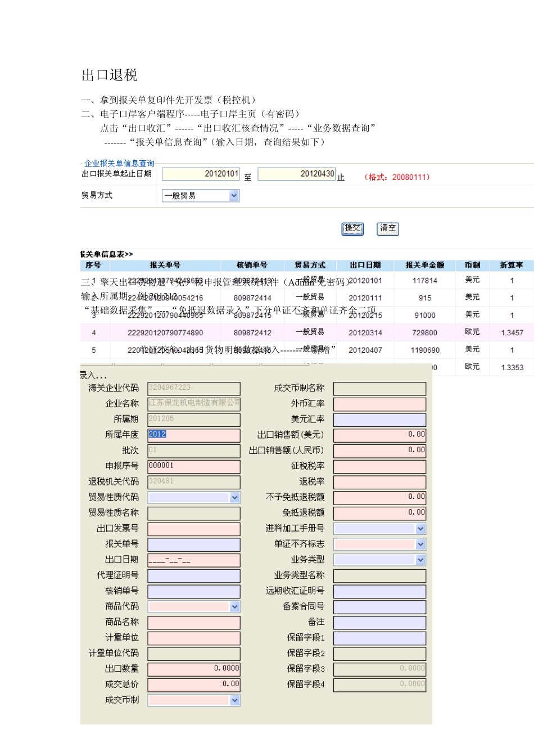Image resolution: width=534 pixels, height=756 pixels.
Task: Click the 所属年度 field showing 2012
Action: [194, 435]
